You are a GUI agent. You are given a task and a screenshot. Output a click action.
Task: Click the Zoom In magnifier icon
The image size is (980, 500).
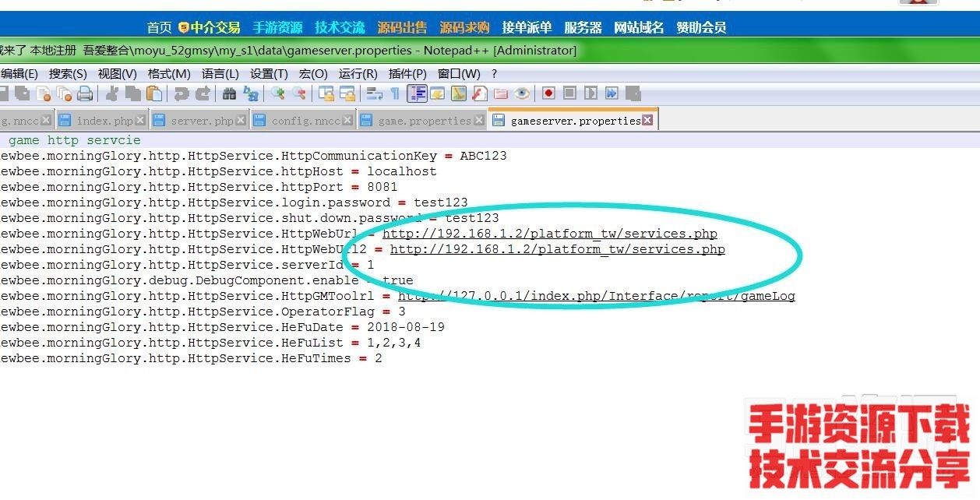click(278, 94)
